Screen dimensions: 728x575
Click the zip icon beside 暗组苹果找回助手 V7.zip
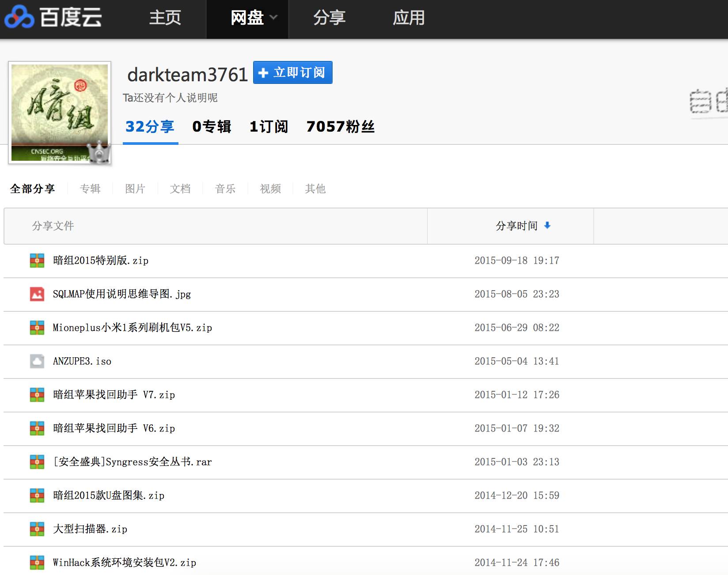point(37,395)
